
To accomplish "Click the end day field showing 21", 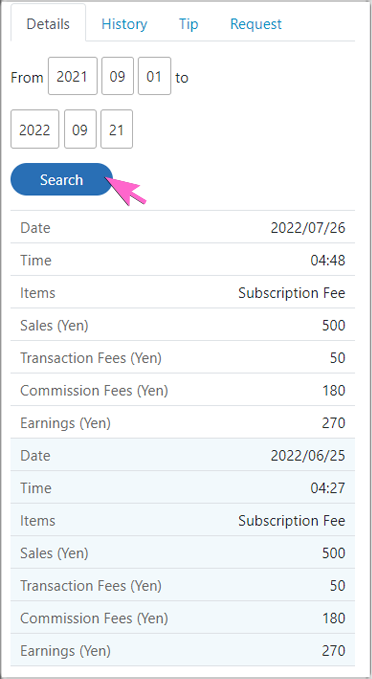I will click(x=116, y=129).
